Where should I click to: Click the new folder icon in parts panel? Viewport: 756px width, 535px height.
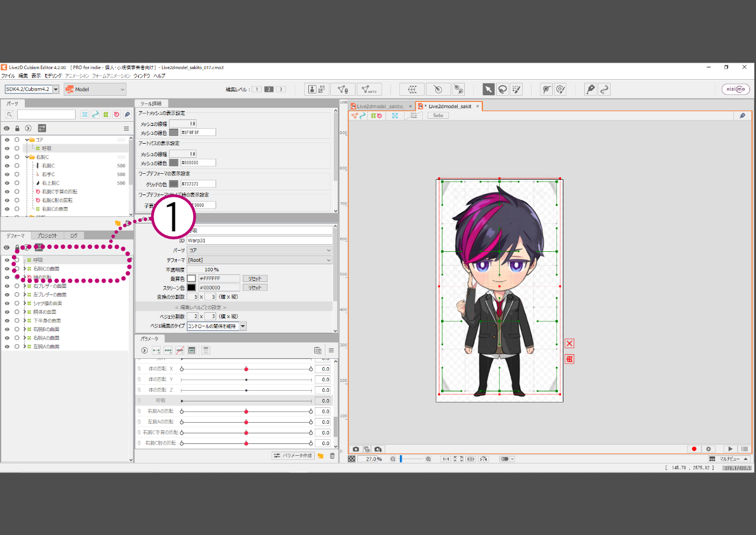(118, 223)
